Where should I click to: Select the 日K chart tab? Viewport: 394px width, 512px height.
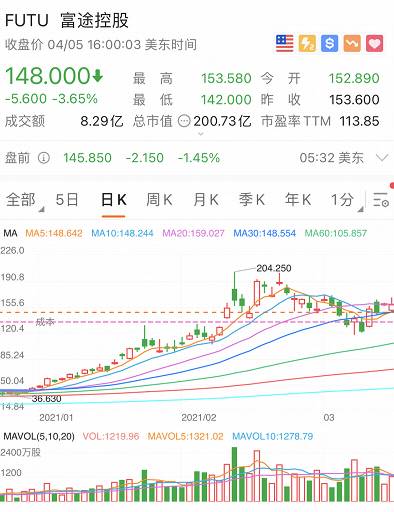pyautogui.click(x=113, y=200)
